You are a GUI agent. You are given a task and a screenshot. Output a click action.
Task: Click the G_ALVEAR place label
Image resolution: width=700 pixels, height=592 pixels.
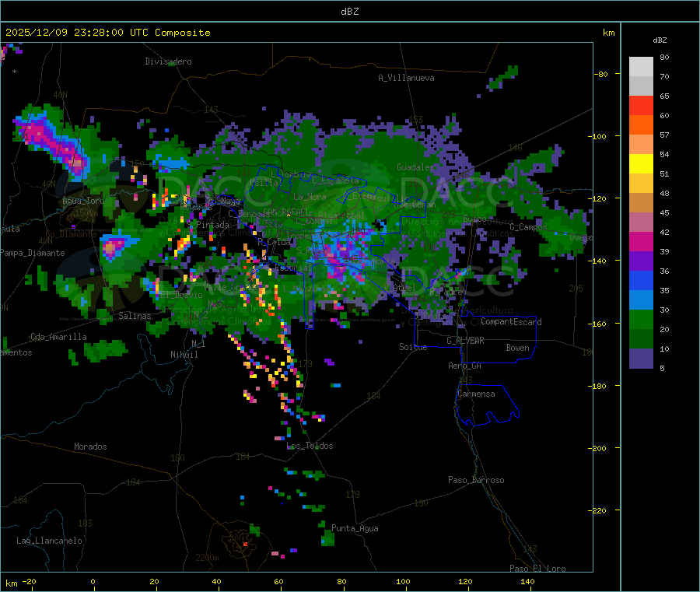(465, 341)
